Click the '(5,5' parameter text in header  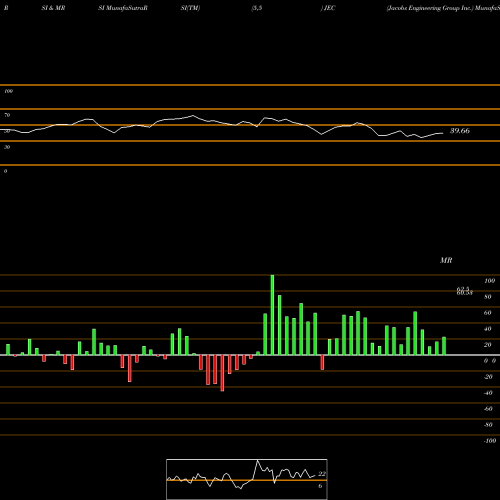(x=257, y=8)
